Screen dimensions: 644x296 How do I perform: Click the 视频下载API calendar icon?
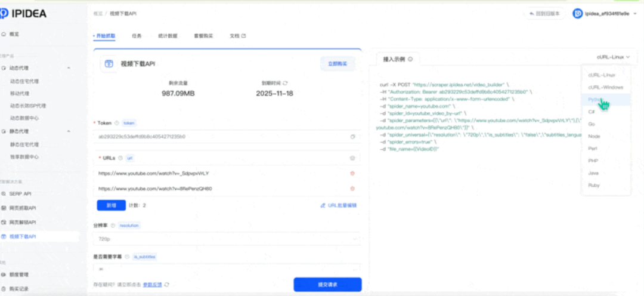click(x=109, y=64)
